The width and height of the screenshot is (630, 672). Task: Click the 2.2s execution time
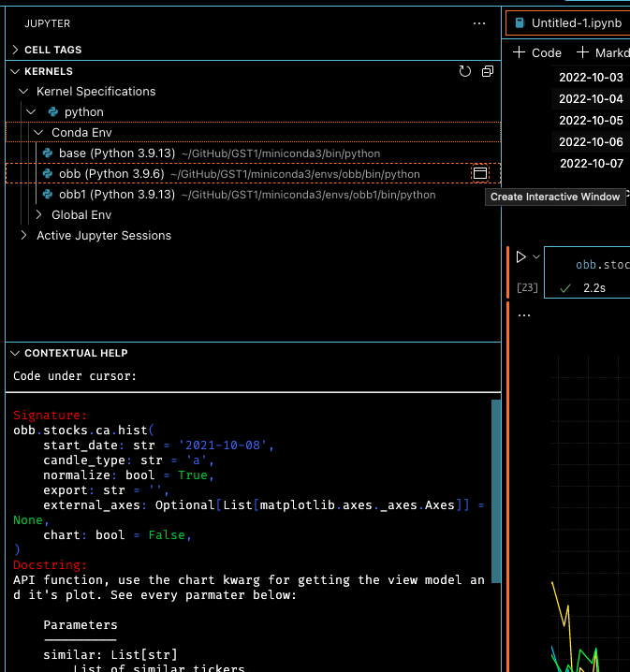(594, 288)
